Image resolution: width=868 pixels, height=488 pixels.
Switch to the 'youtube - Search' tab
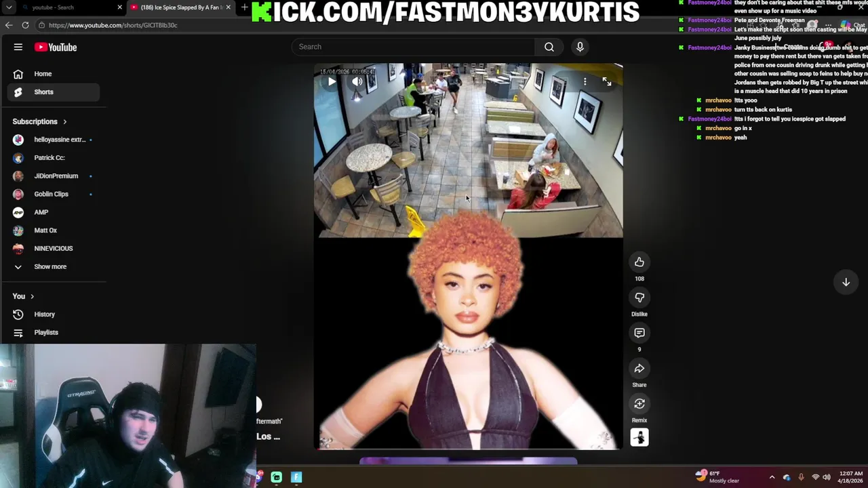[x=71, y=7]
